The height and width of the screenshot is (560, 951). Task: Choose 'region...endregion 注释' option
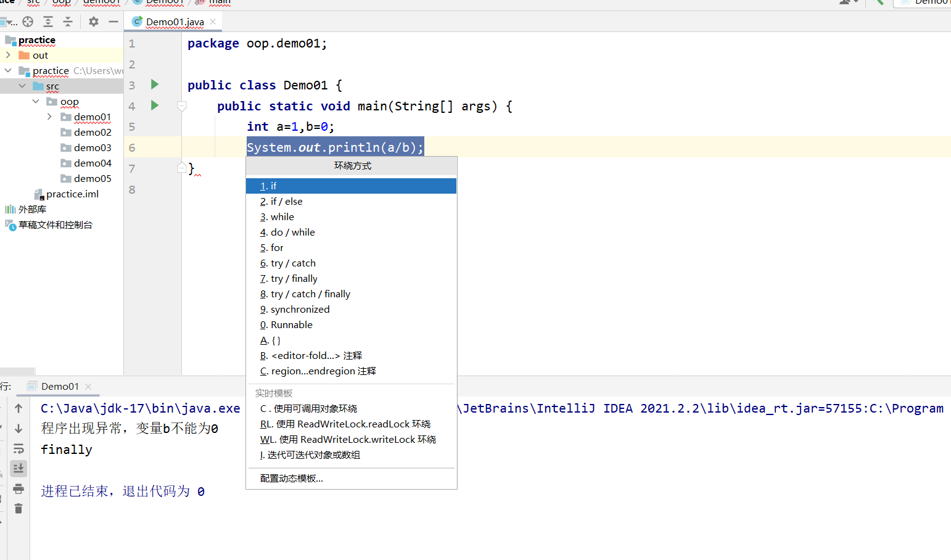click(x=351, y=371)
